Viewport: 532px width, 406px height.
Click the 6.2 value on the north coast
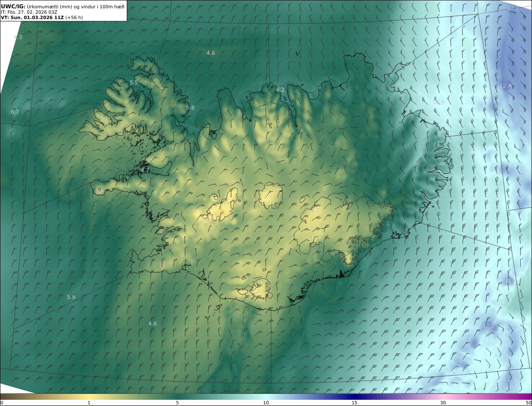281,90
